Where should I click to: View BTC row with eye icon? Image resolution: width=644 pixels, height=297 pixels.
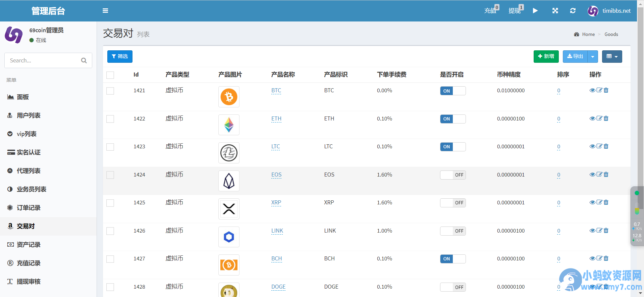point(592,90)
